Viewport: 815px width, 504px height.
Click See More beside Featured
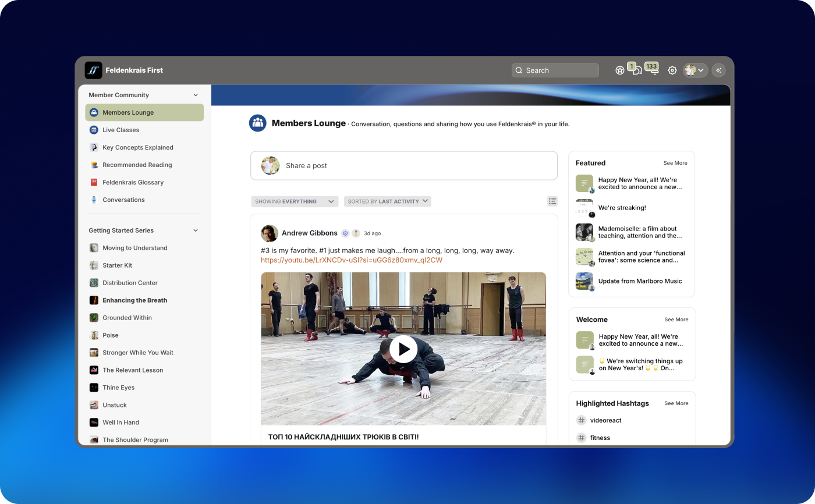coord(675,163)
